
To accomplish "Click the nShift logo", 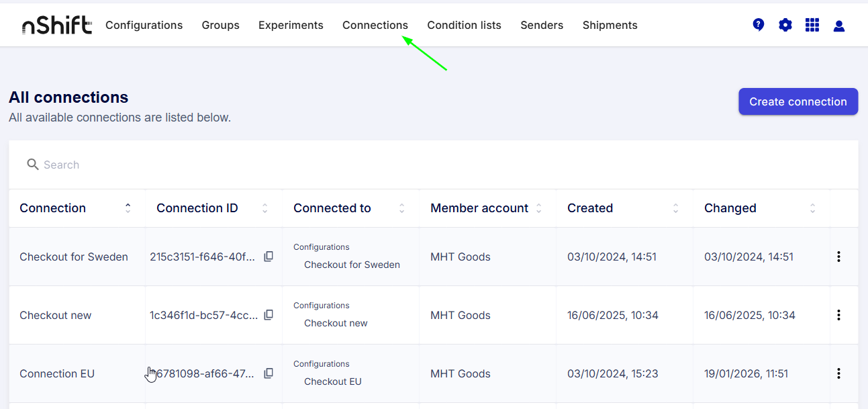I will pyautogui.click(x=57, y=26).
